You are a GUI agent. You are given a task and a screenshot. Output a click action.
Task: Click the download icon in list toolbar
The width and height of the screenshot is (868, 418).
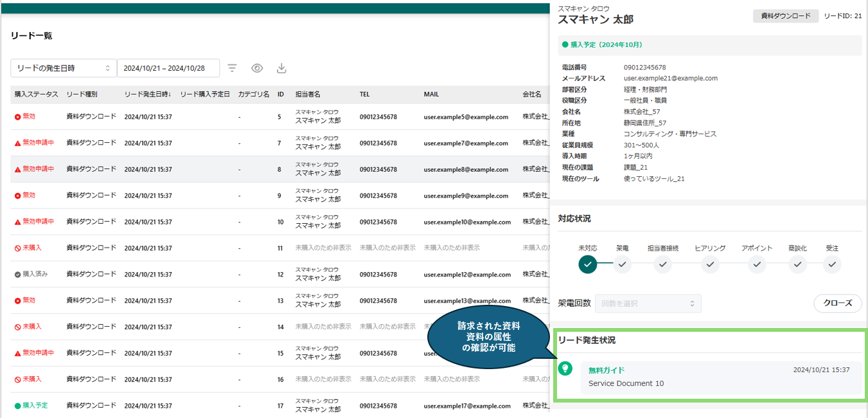tap(281, 68)
